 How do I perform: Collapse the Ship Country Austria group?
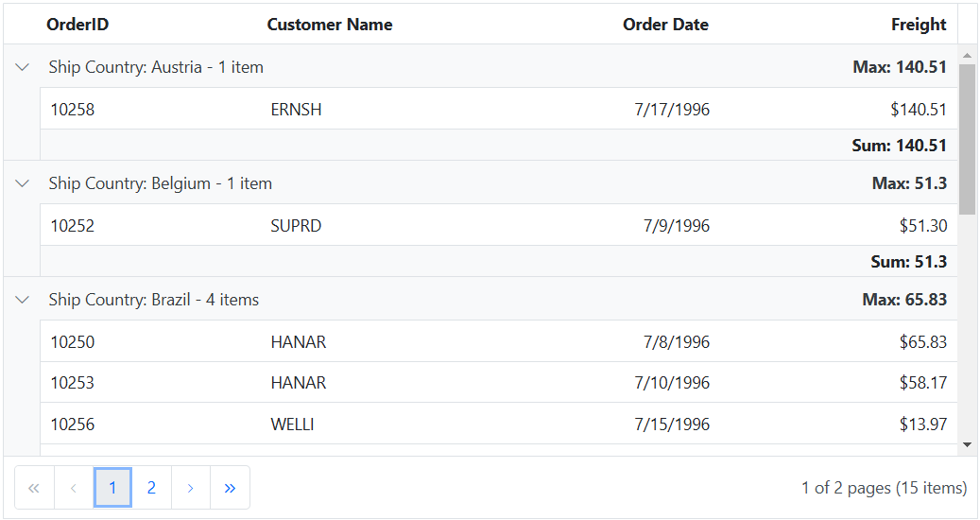click(23, 67)
